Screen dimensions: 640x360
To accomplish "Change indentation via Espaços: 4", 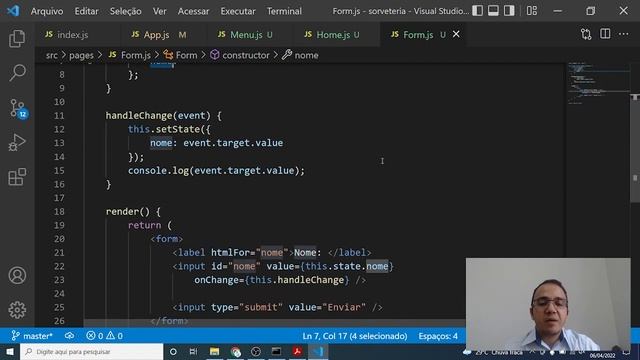I will click(x=438, y=336).
